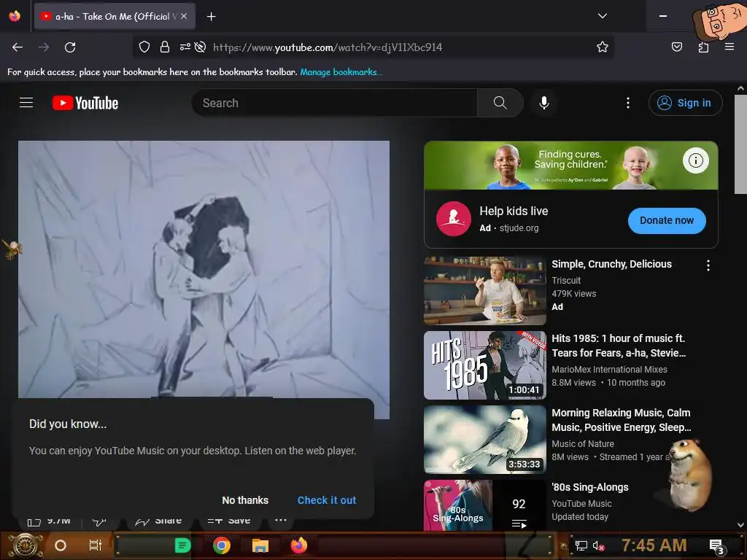The width and height of the screenshot is (747, 560).
Task: Click the blocked autoplay icon in address bar
Action: (201, 47)
